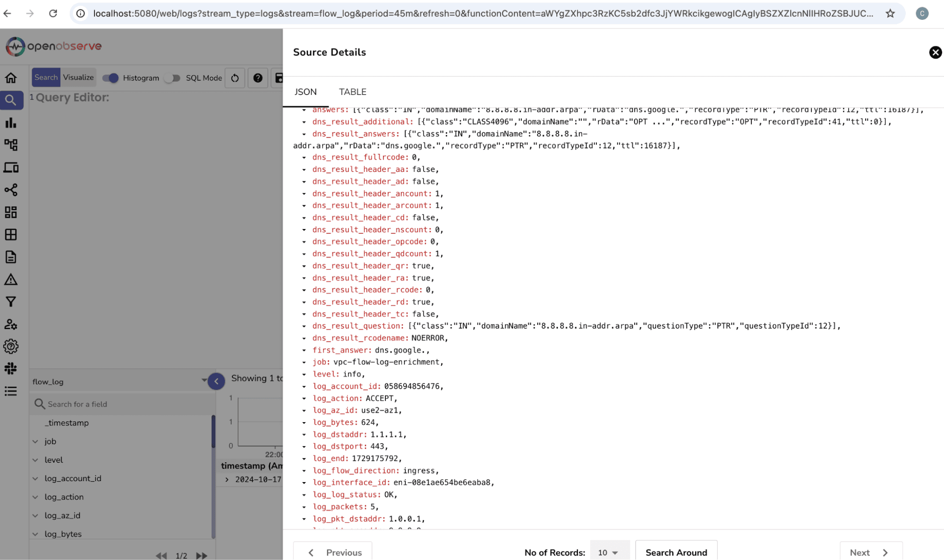Open the Traces view from sidebar

tap(10, 145)
